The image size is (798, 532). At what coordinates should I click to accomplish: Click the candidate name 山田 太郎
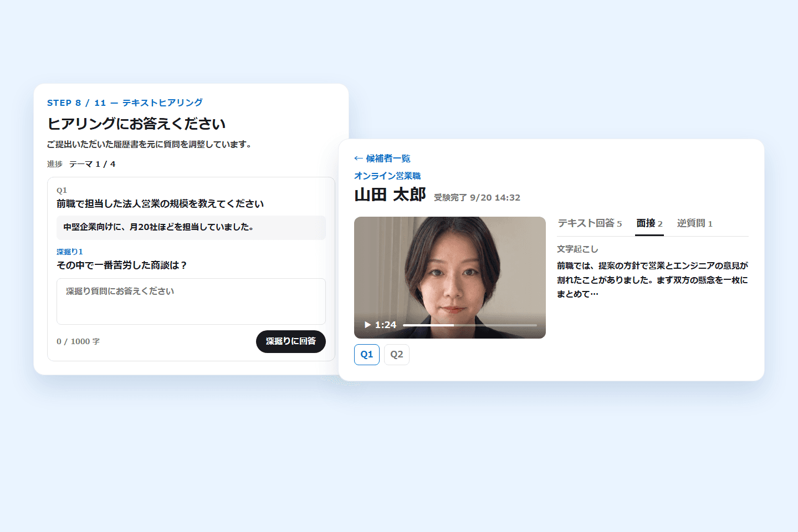click(x=390, y=195)
